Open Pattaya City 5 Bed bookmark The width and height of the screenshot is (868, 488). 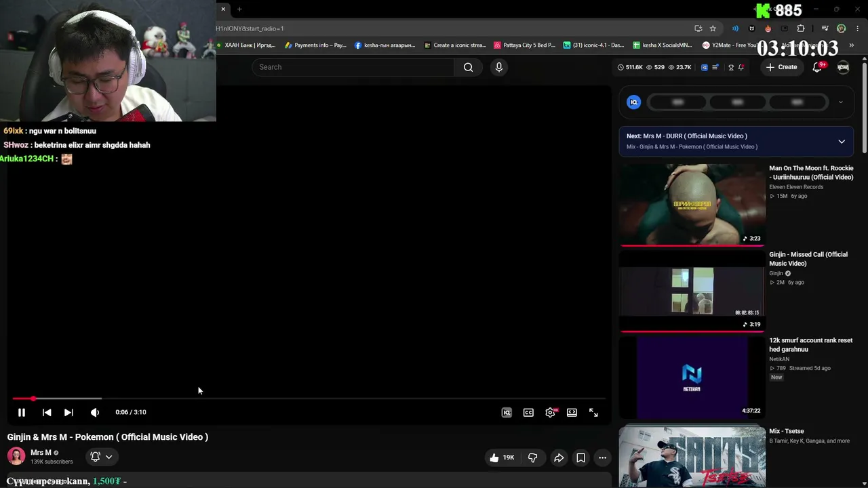click(524, 45)
